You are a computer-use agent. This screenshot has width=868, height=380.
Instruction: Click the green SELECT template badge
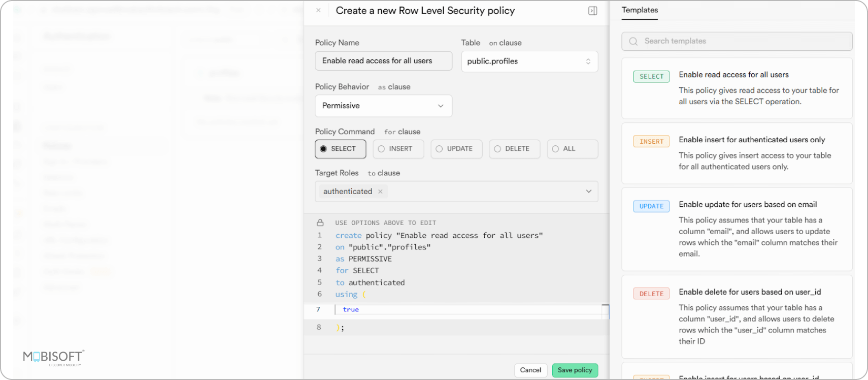[651, 76]
